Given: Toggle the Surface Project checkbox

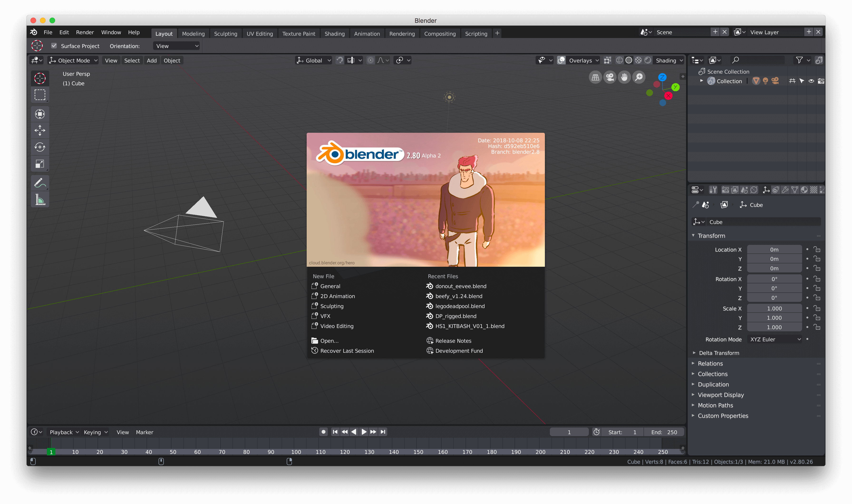Looking at the screenshot, I should tap(54, 46).
